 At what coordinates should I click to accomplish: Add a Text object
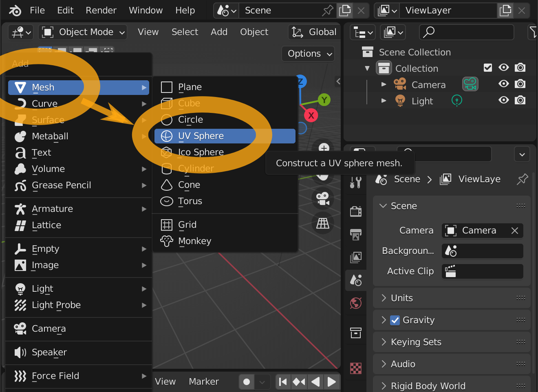[x=79, y=153]
